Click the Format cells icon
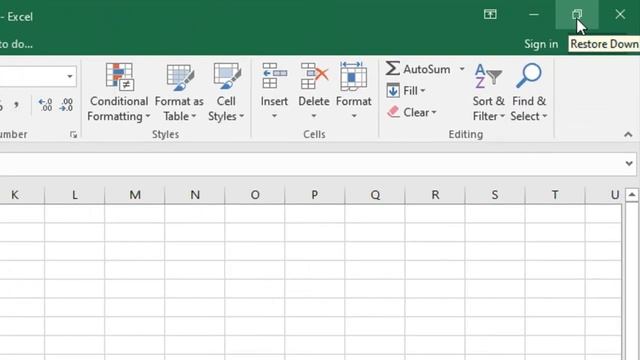This screenshot has height=360, width=640. tap(353, 76)
